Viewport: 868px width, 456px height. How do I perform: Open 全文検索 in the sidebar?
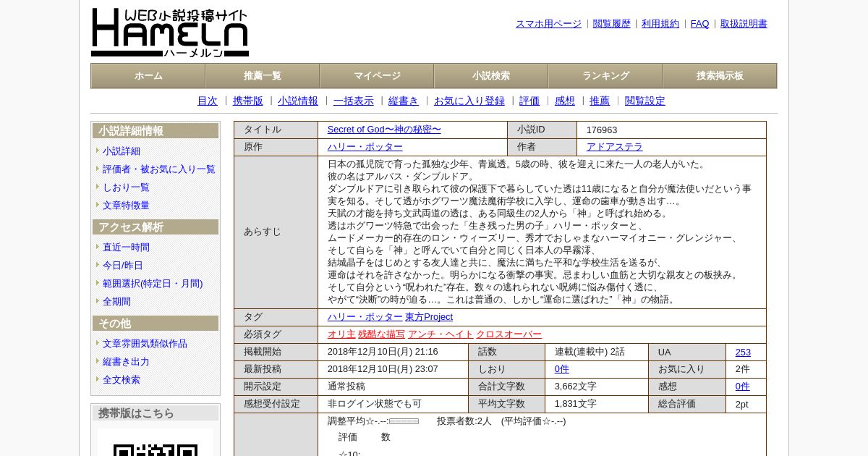click(x=122, y=380)
